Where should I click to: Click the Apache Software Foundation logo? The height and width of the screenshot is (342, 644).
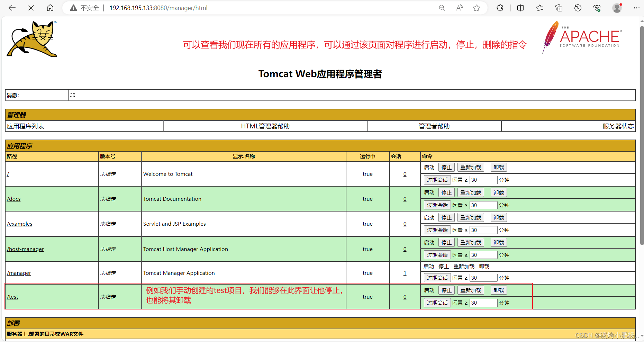pyautogui.click(x=582, y=37)
